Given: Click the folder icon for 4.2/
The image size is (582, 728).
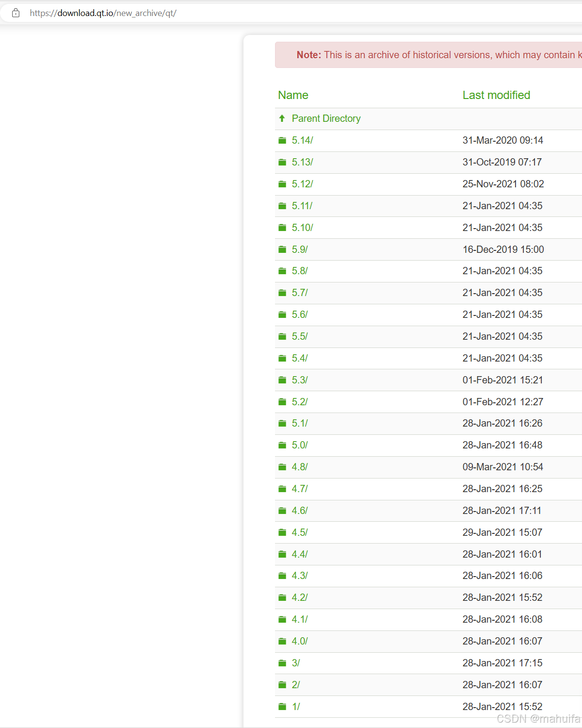Looking at the screenshot, I should [x=282, y=597].
